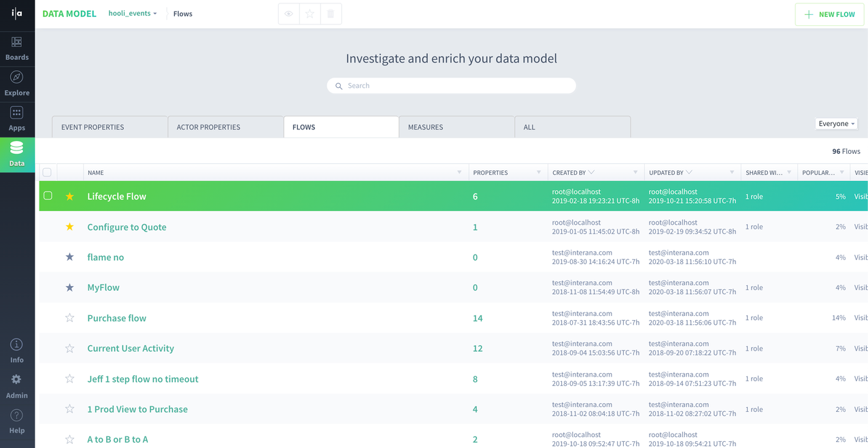Open the hooli_events dataset dropdown
The width and height of the screenshot is (868, 448).
133,14
